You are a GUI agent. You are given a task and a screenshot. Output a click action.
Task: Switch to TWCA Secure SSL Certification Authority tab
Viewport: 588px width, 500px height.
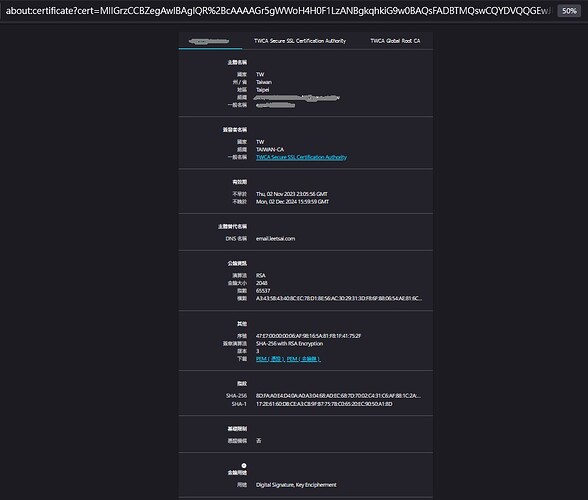(x=300, y=41)
